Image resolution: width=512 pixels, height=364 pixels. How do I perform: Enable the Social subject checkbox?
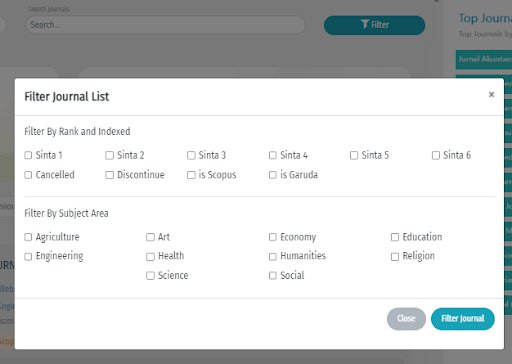point(273,276)
